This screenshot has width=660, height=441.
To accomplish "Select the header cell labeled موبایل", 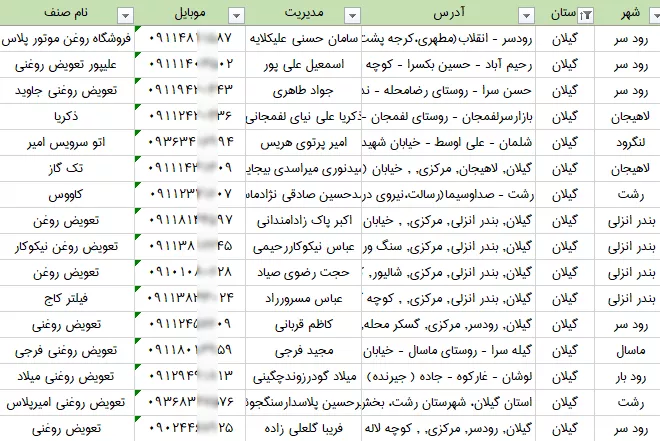I will click(190, 13).
